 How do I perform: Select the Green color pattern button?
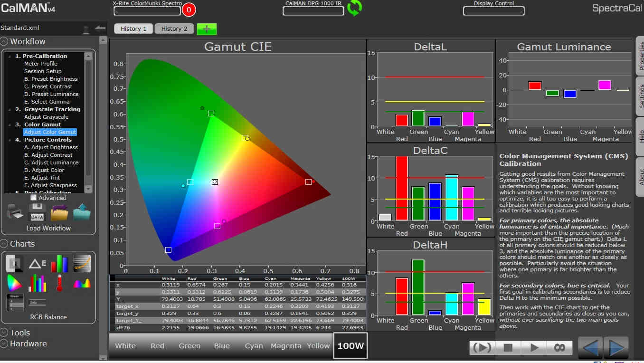pyautogui.click(x=189, y=346)
